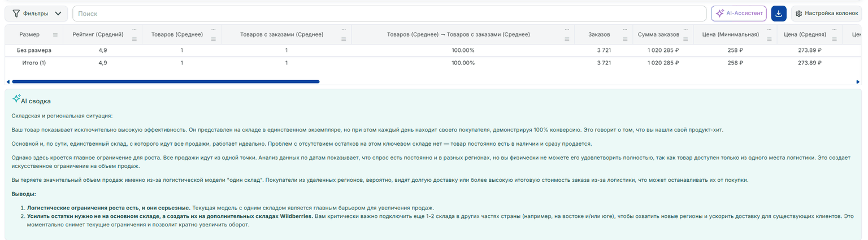Image resolution: width=868 pixels, height=240 pixels.
Task: Click the three-dots icon on Рейтинг (Средний) column
Action: 134,29
